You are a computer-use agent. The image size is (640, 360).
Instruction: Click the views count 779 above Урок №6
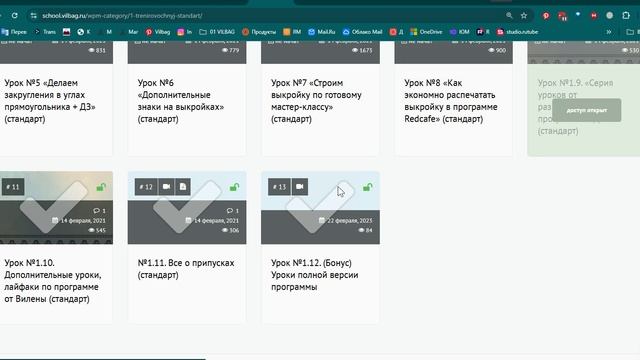[231, 50]
